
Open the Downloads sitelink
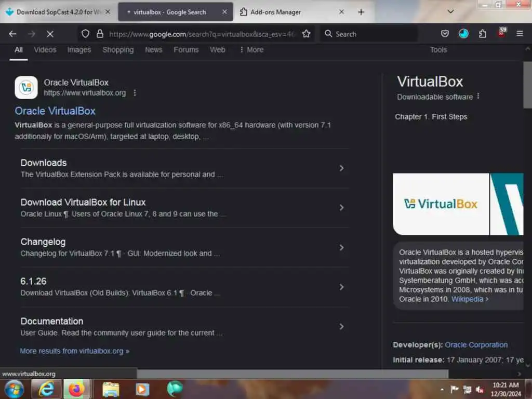44,163
